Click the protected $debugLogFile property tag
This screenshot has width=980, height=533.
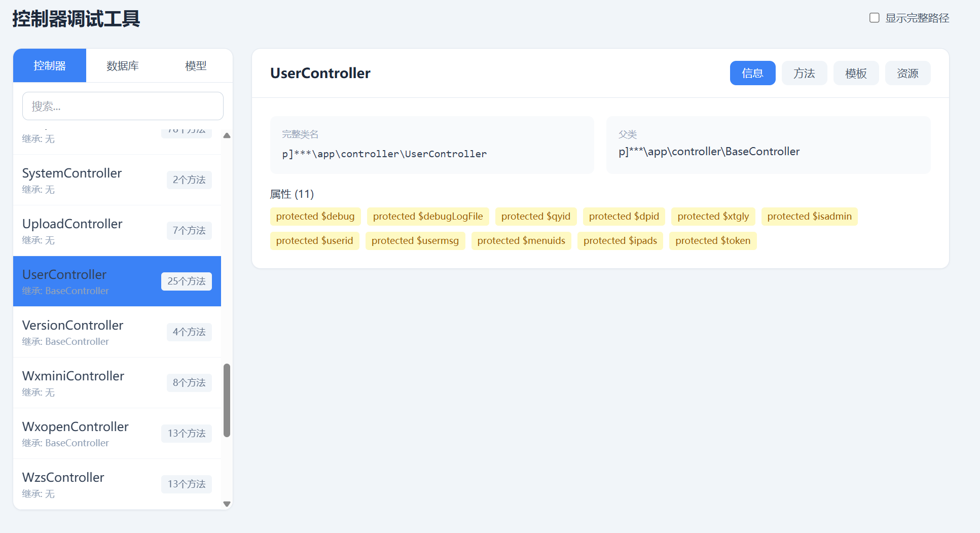(x=427, y=217)
